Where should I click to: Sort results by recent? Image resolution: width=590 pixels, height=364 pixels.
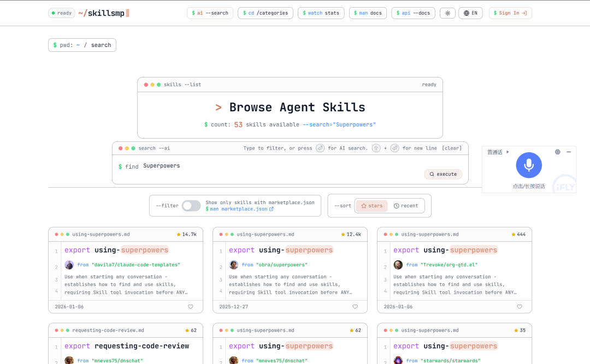coord(405,206)
